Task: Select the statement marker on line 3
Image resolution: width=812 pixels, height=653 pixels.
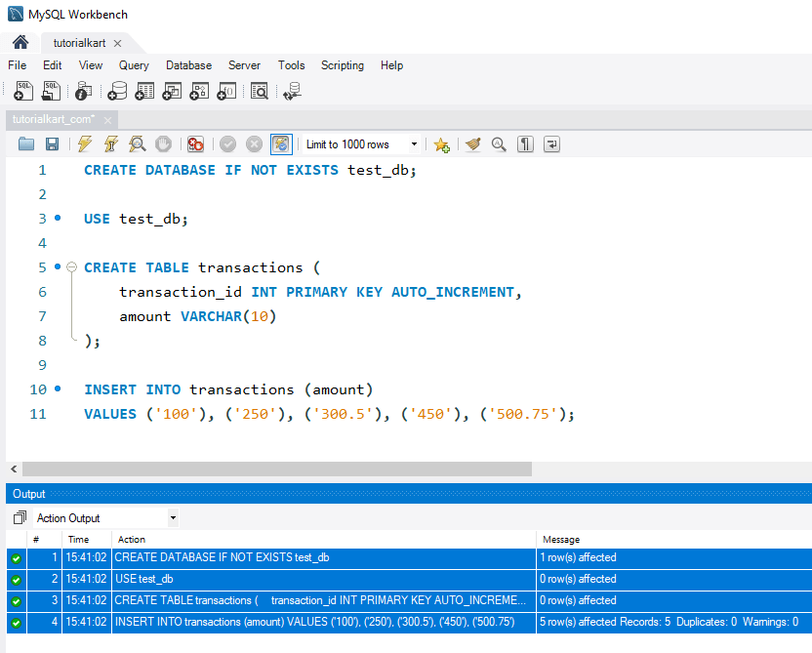Action: 58,218
